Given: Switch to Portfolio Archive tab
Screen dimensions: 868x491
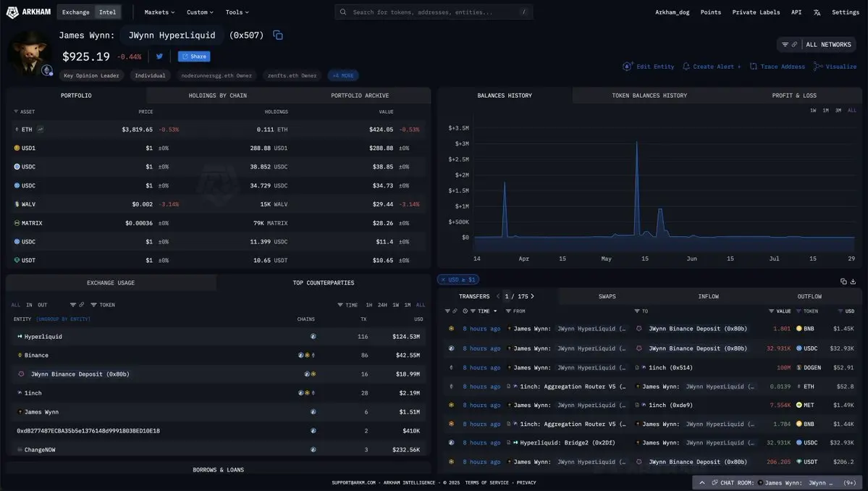Looking at the screenshot, I should tap(360, 95).
